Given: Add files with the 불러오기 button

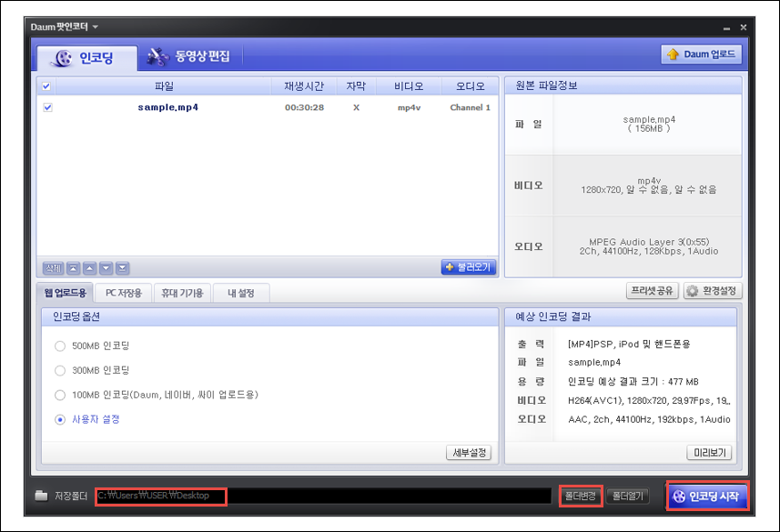Looking at the screenshot, I should click(x=469, y=267).
